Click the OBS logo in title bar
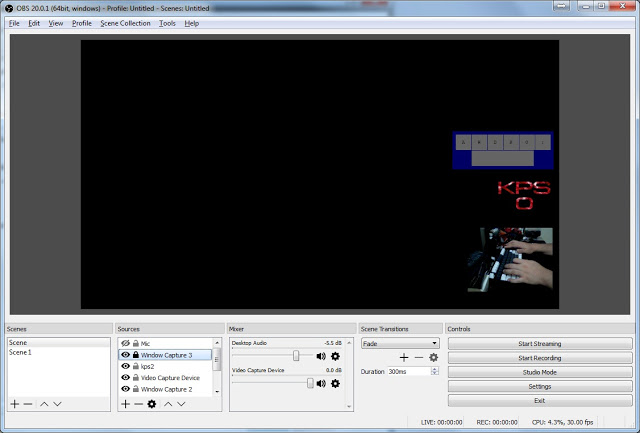 tap(9, 8)
